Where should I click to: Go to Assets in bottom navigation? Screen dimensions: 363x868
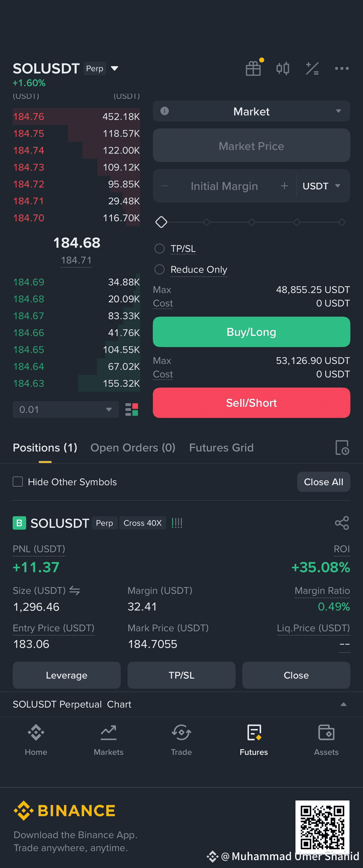click(326, 740)
